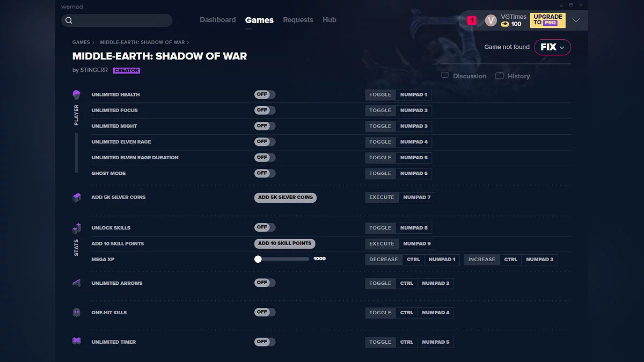Click the user avatar icon
This screenshot has width=644, height=362.
click(491, 20)
